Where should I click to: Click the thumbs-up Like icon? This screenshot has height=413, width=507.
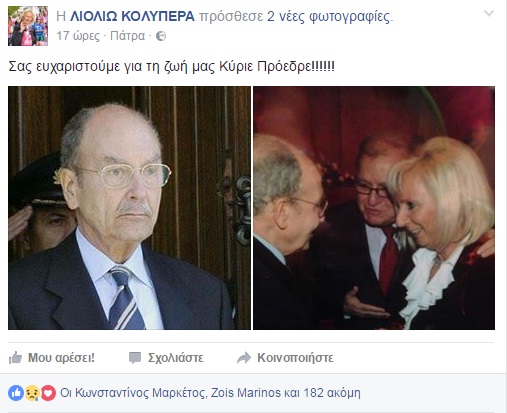click(x=15, y=358)
